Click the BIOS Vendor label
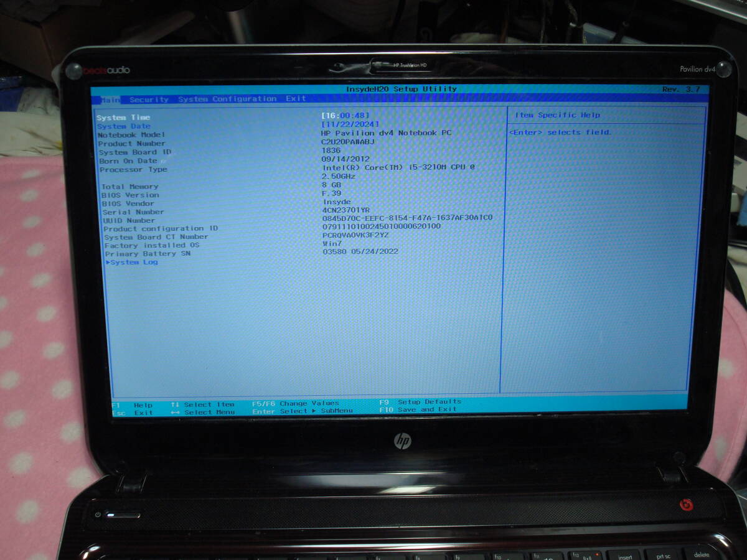 pyautogui.click(x=129, y=203)
